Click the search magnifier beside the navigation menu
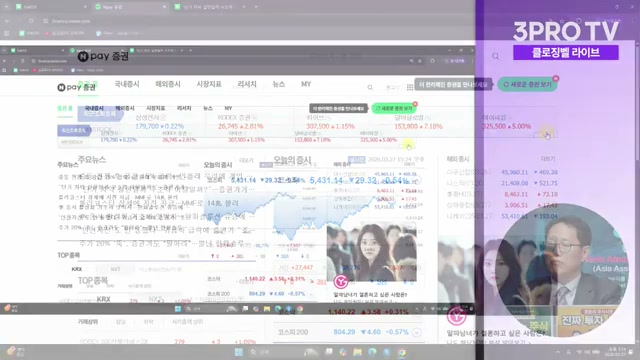The width and height of the screenshot is (640, 360). 370,87
